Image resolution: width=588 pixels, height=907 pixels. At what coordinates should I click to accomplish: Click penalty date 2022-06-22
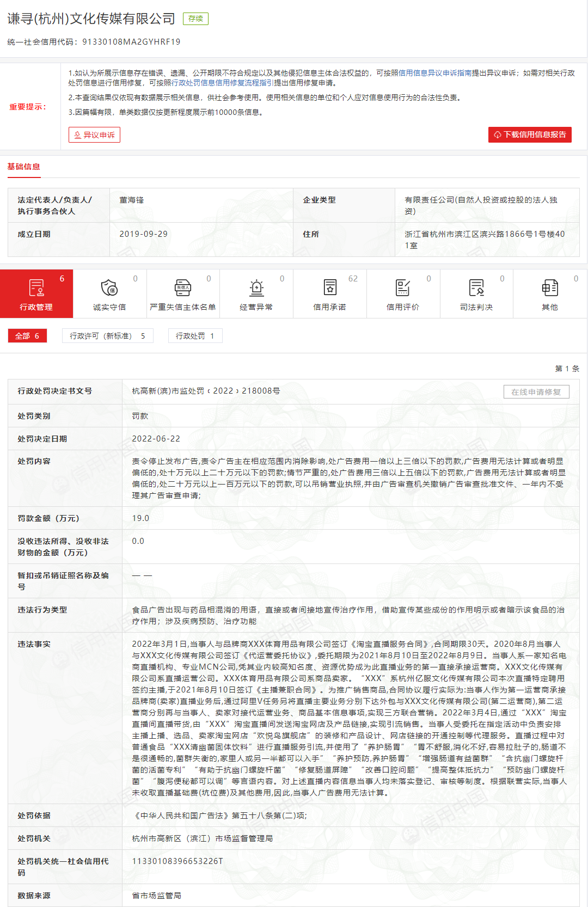click(156, 439)
